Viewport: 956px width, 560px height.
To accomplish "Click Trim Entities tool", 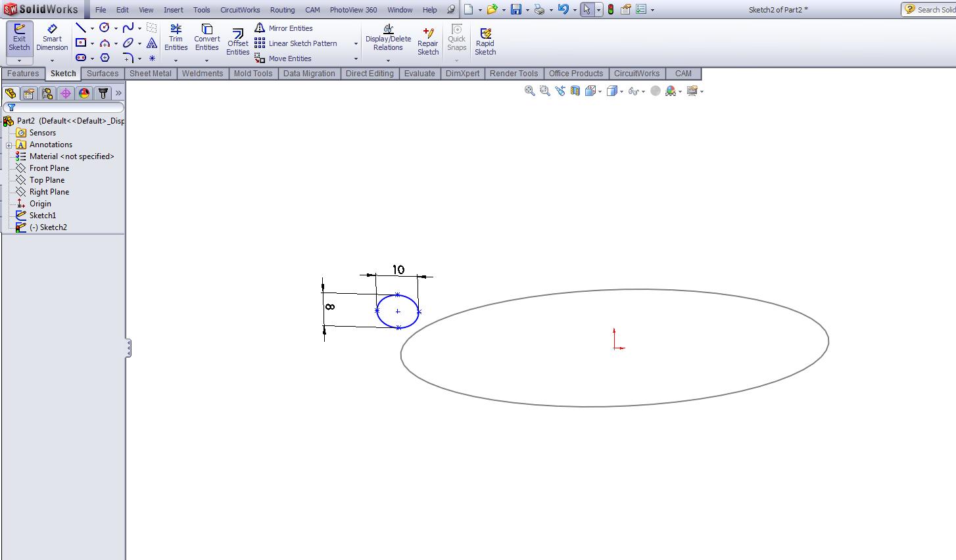I will click(x=176, y=38).
